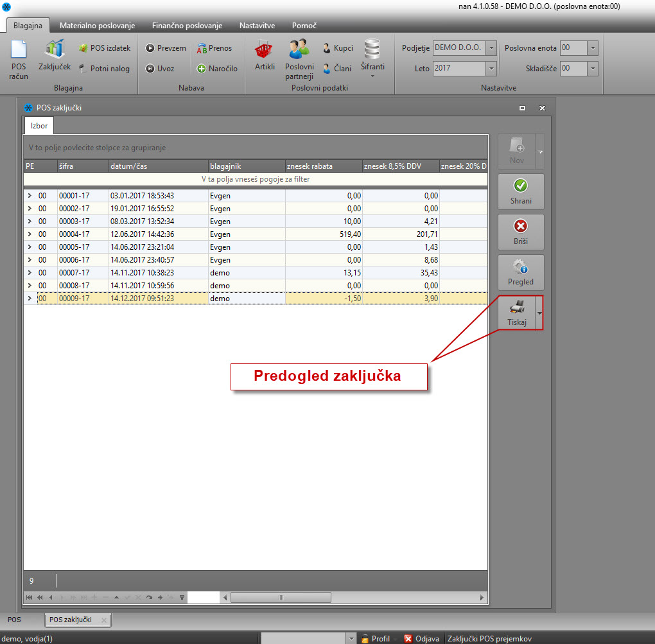The width and height of the screenshot is (655, 644).
Task: Open the Podjetje dropdown
Action: coord(491,48)
